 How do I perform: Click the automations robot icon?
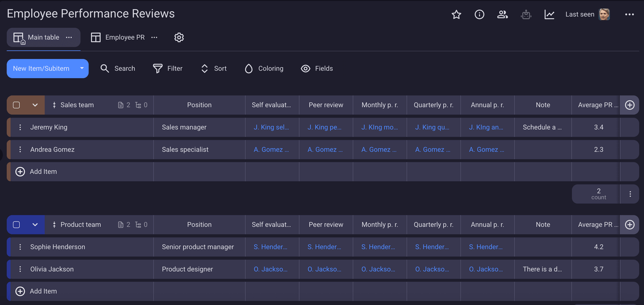[x=526, y=14]
